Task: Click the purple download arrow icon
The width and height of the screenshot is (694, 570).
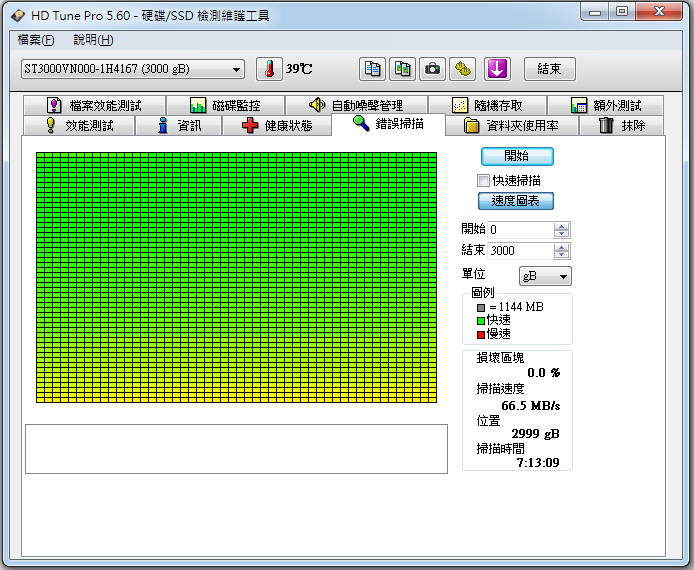Action: pyautogui.click(x=497, y=69)
